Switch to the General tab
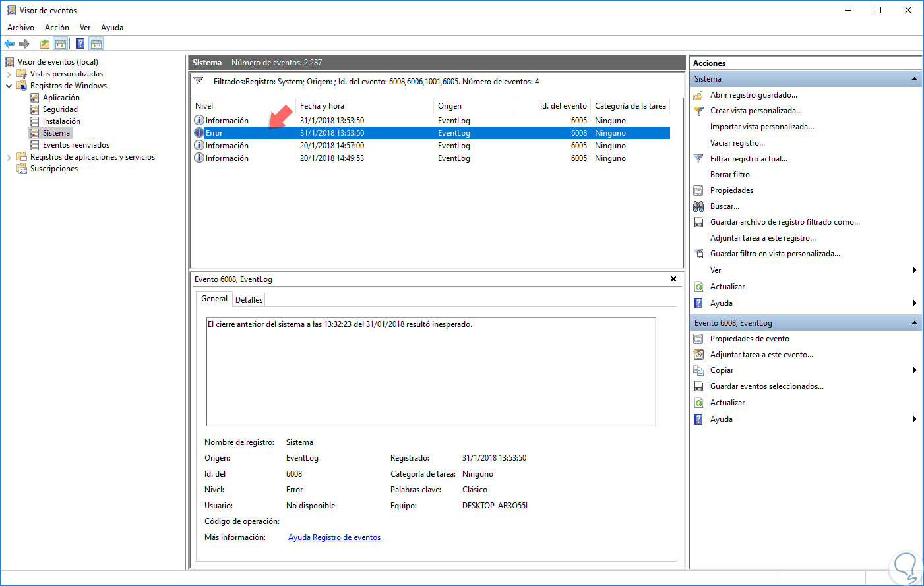Image resolution: width=924 pixels, height=586 pixels. [x=214, y=299]
